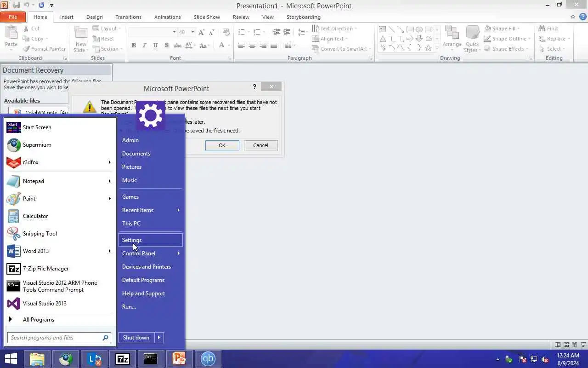This screenshot has height=368, width=588.
Task: Open Devices and Printers
Action: (x=151, y=267)
